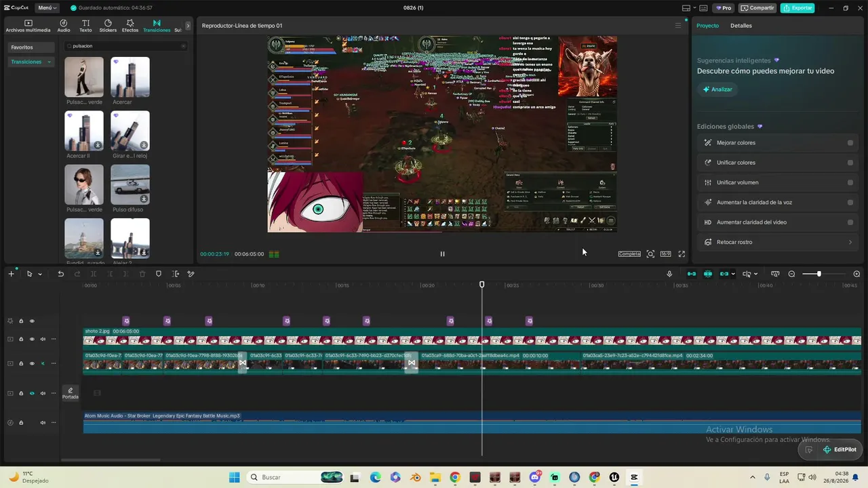Click the record voiceover microphone icon
Viewport: 868px width, 488px height.
[669, 274]
